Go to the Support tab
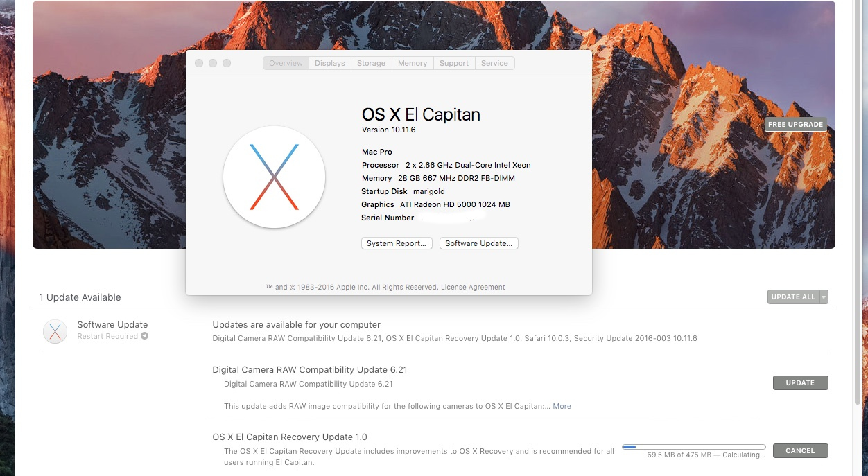This screenshot has width=868, height=476. coord(454,63)
